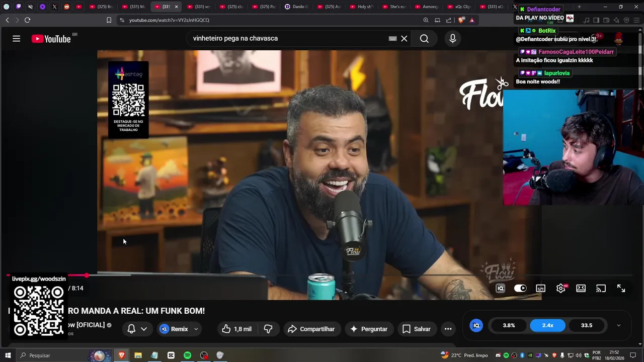Toggle subtitles/closed captions in player
This screenshot has height=362, width=644.
pyautogui.click(x=540, y=288)
